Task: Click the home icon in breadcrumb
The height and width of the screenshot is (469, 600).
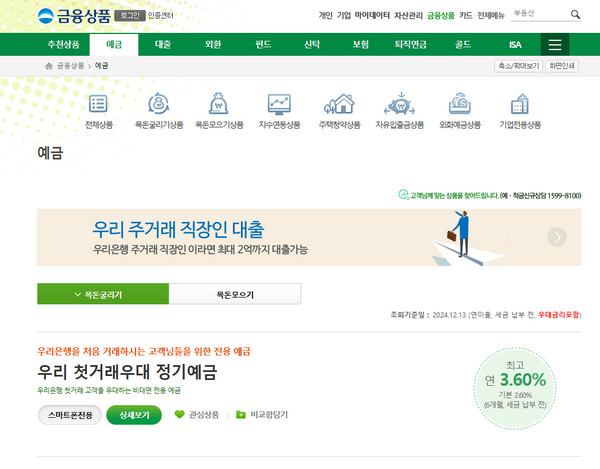Action: click(x=49, y=66)
